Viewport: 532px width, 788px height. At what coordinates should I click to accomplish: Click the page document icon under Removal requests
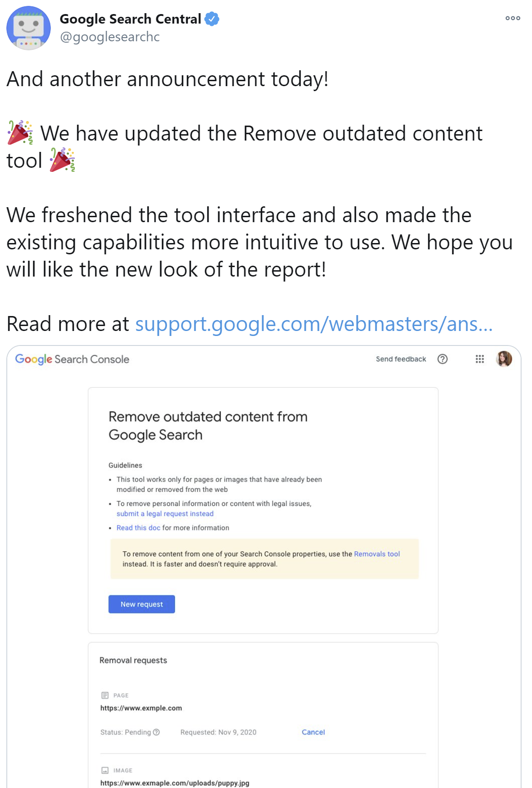104,695
